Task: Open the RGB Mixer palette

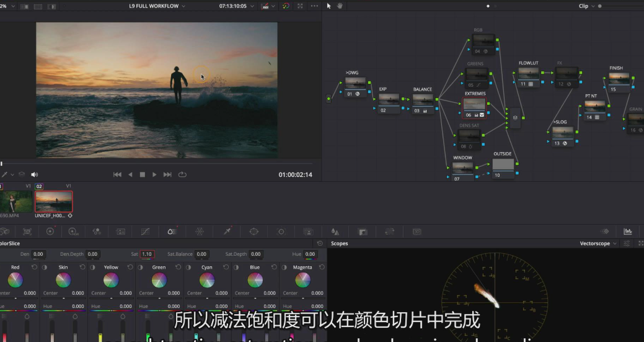Action: point(97,232)
